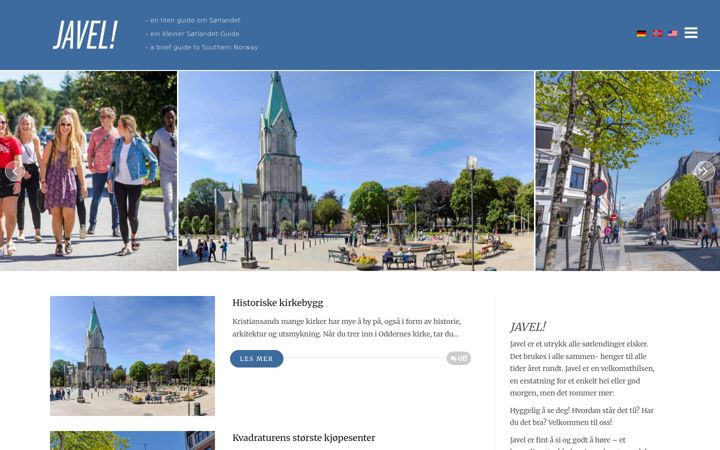720x450 pixels.
Task: Open the Kvadraturens største kjøpesenter article title
Action: pos(304,438)
